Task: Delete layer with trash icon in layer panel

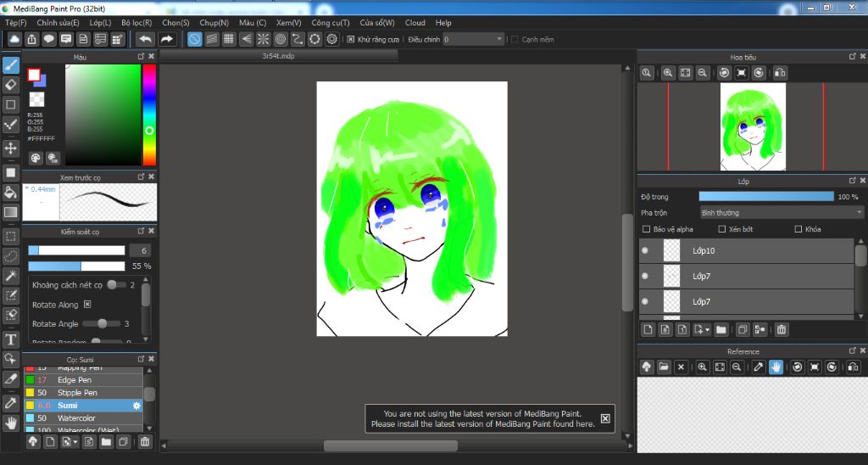Action: pyautogui.click(x=781, y=330)
